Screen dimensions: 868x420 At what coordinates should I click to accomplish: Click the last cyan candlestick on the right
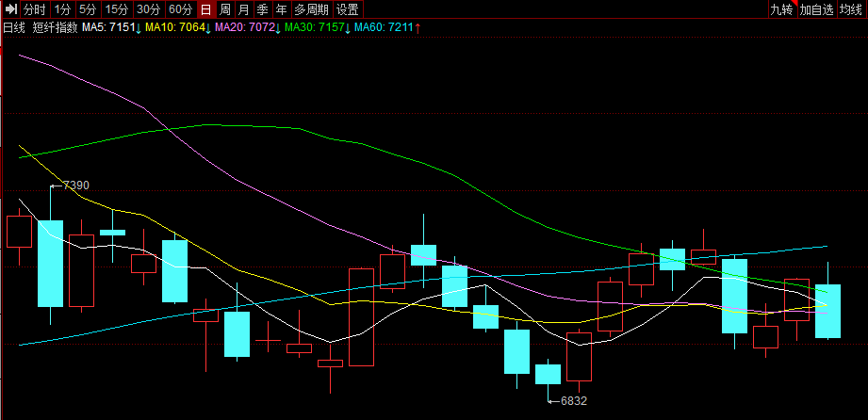(x=828, y=311)
